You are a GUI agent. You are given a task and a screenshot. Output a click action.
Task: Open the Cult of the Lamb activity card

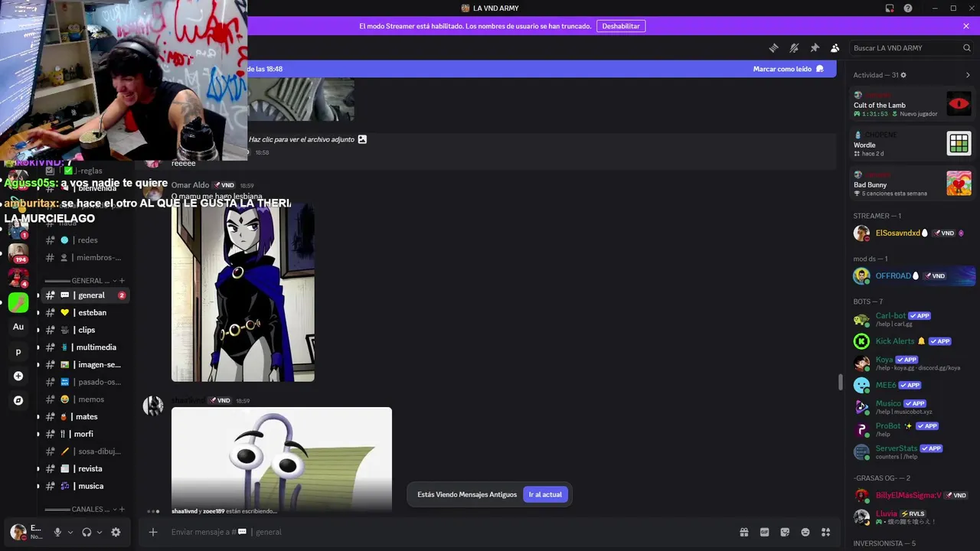(913, 104)
